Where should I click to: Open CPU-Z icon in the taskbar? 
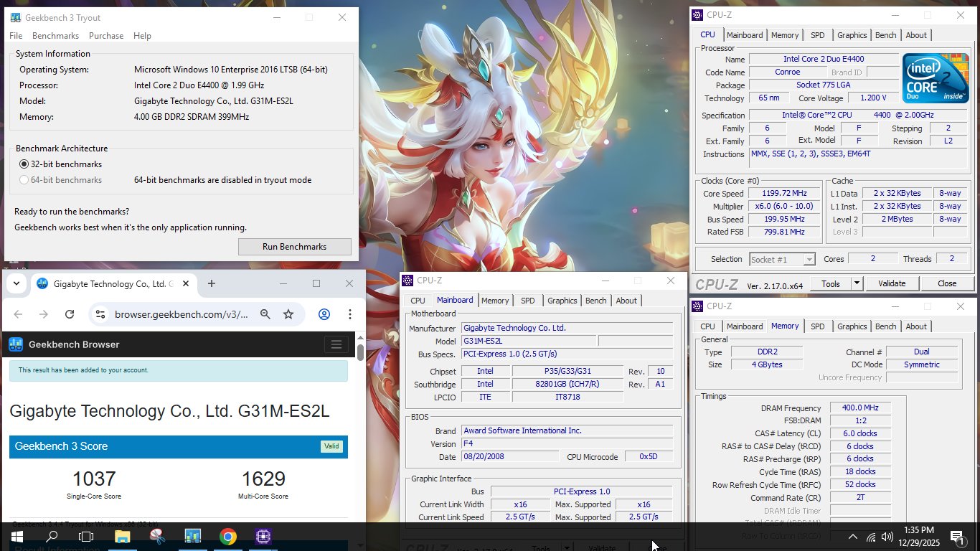point(263,537)
